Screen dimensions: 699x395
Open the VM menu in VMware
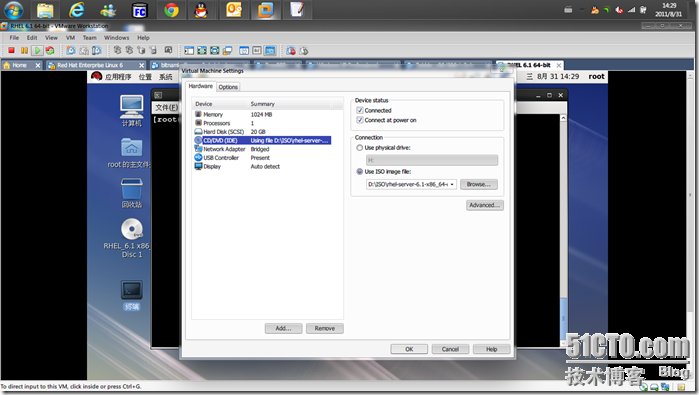tap(70, 38)
